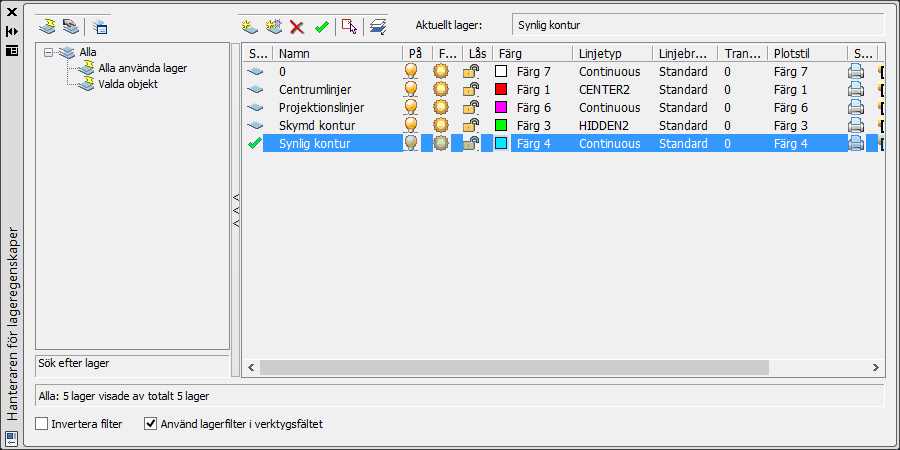Click New Layer Frozen in All Viewports icon
Viewport: 900px width, 450px height.
273,26
